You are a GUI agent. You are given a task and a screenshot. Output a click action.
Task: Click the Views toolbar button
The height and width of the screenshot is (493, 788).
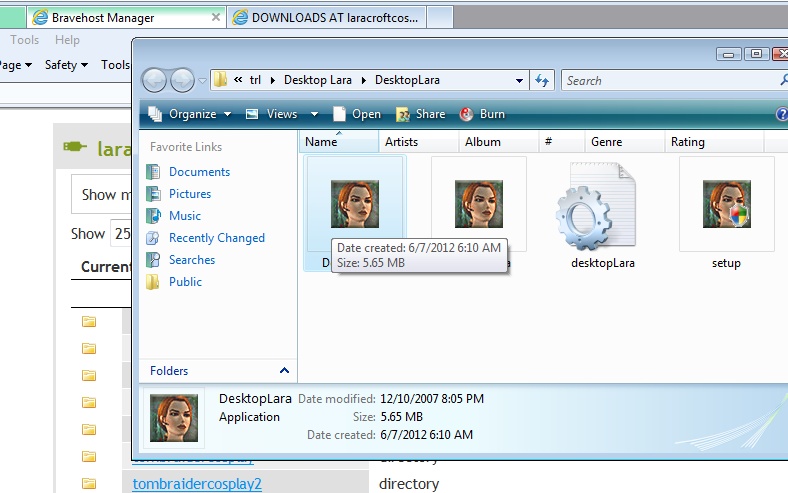[272, 114]
